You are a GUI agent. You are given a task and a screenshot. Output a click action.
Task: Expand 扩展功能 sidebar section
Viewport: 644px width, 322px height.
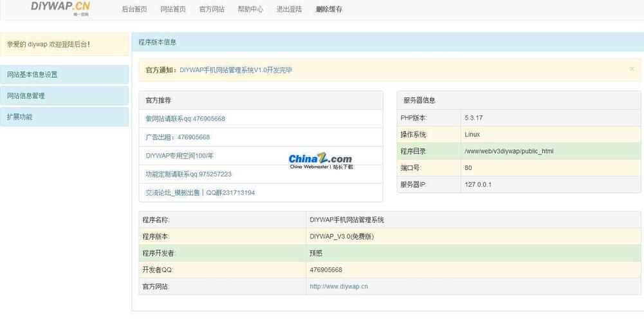click(64, 117)
